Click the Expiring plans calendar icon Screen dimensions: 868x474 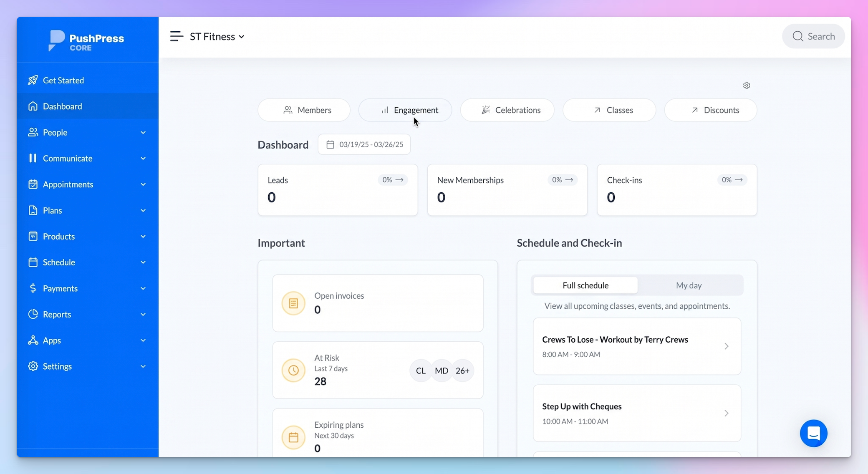pyautogui.click(x=293, y=437)
